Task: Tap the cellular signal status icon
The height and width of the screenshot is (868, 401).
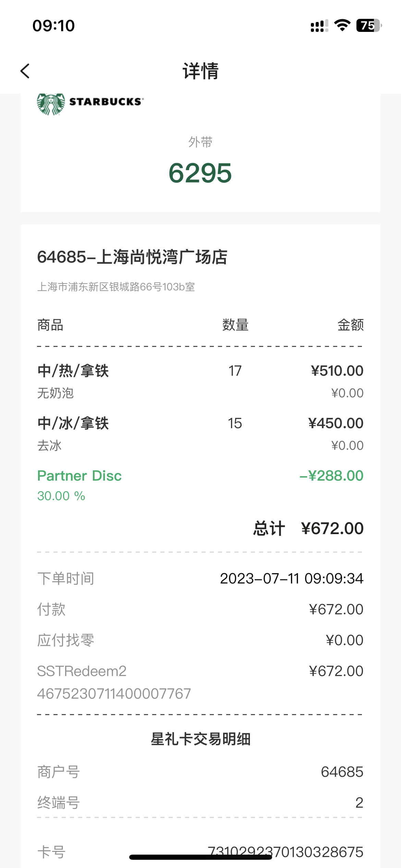Action: point(319,26)
